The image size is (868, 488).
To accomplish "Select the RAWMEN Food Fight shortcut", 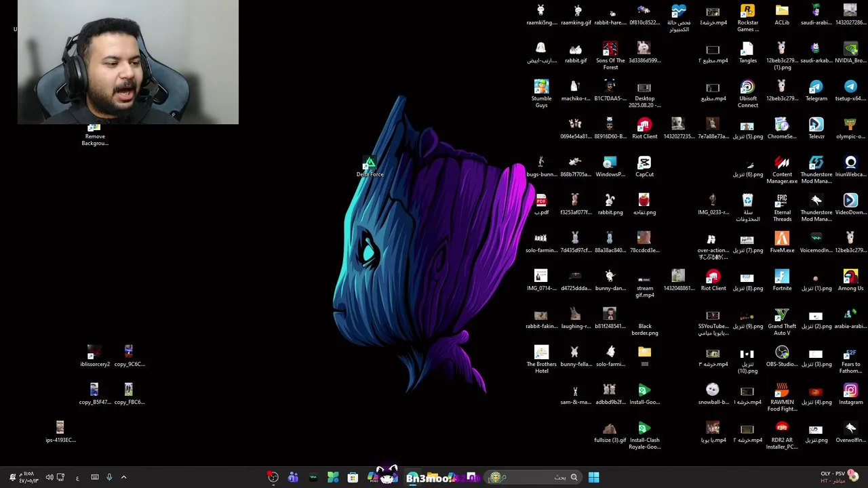I will tap(782, 397).
